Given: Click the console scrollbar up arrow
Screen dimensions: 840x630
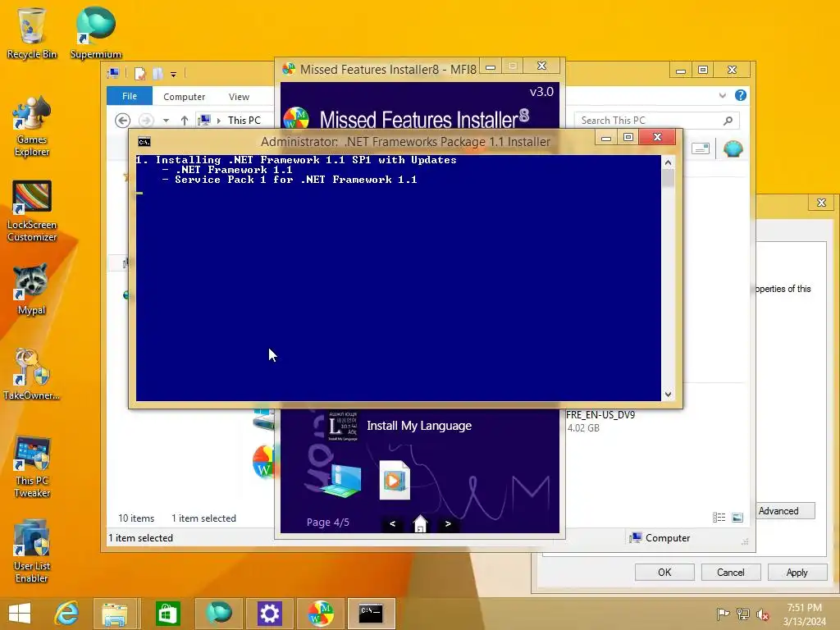Looking at the screenshot, I should (x=668, y=162).
